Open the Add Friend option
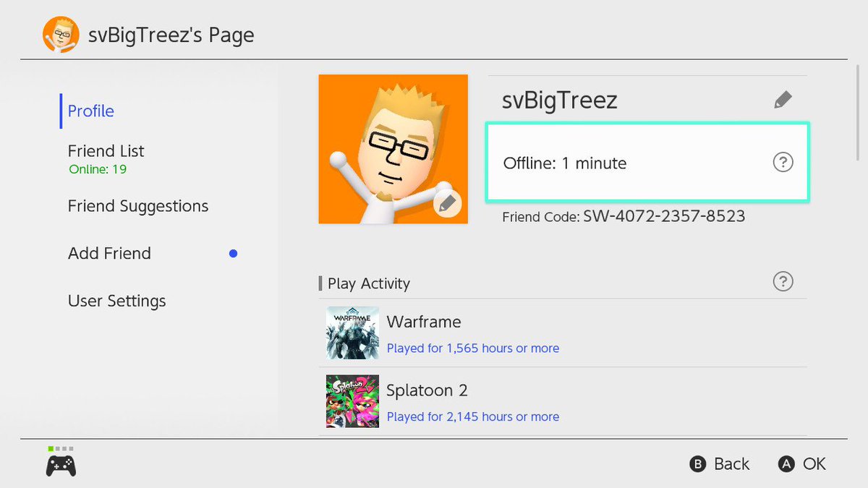Viewport: 868px width, 488px height. [x=109, y=254]
